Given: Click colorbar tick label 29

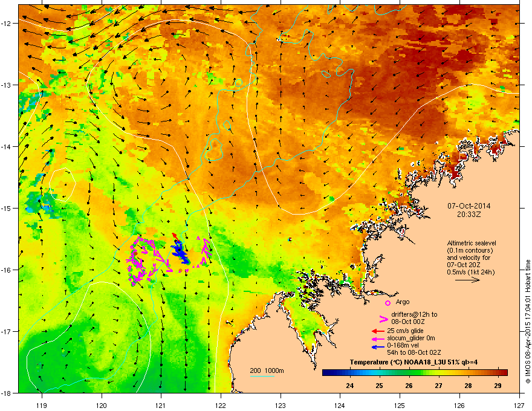Looking at the screenshot, I should 498,386.
